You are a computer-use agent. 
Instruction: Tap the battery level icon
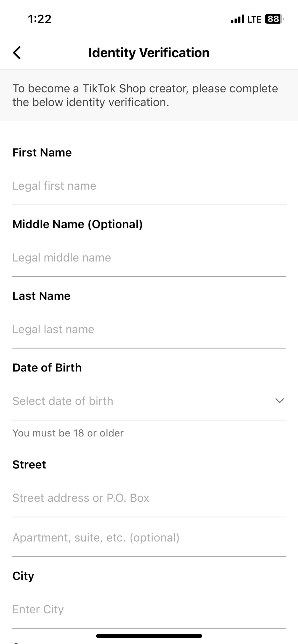(x=274, y=19)
